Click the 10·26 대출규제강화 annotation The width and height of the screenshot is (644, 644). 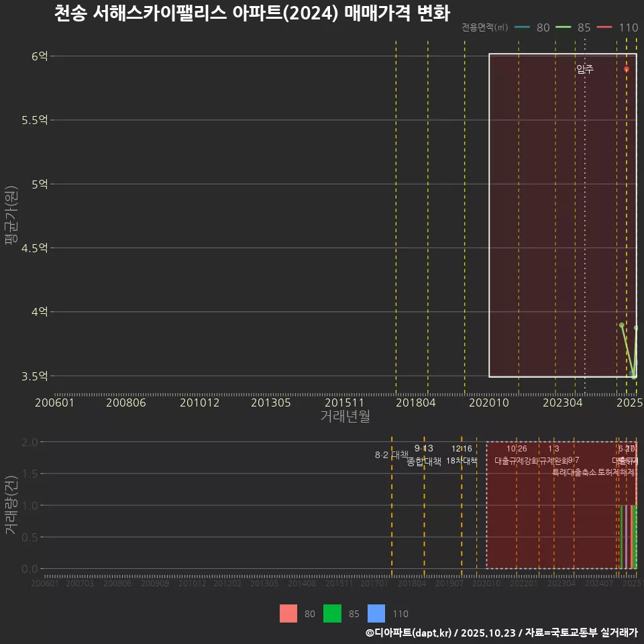pyautogui.click(x=518, y=455)
